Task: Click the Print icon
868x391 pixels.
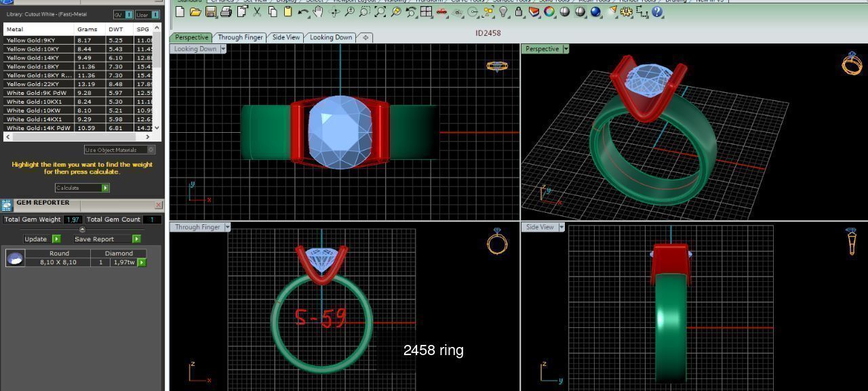Action: [x=226, y=12]
